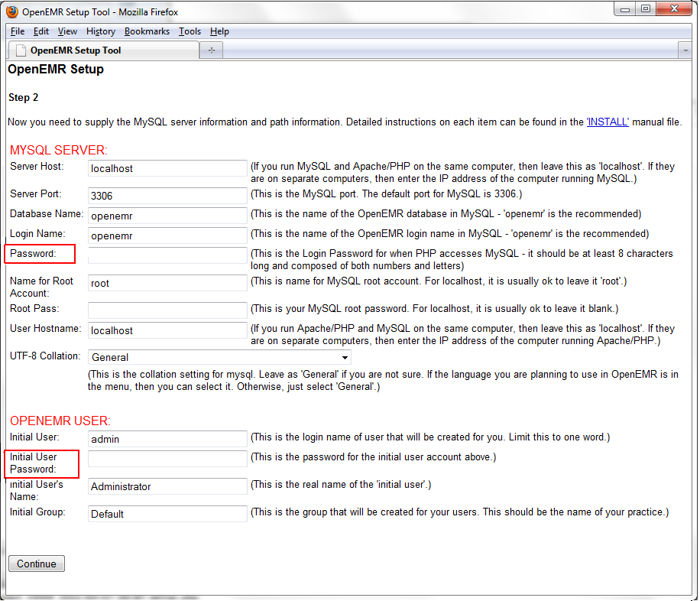Image resolution: width=700 pixels, height=601 pixels.
Task: Click the UTF-8 Collation label
Action: pyautogui.click(x=45, y=356)
